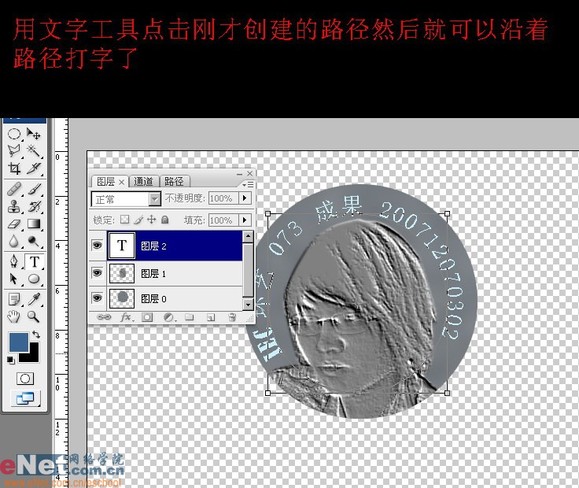The height and width of the screenshot is (488, 579).
Task: Select the History Brush tool
Action: pos(34,207)
